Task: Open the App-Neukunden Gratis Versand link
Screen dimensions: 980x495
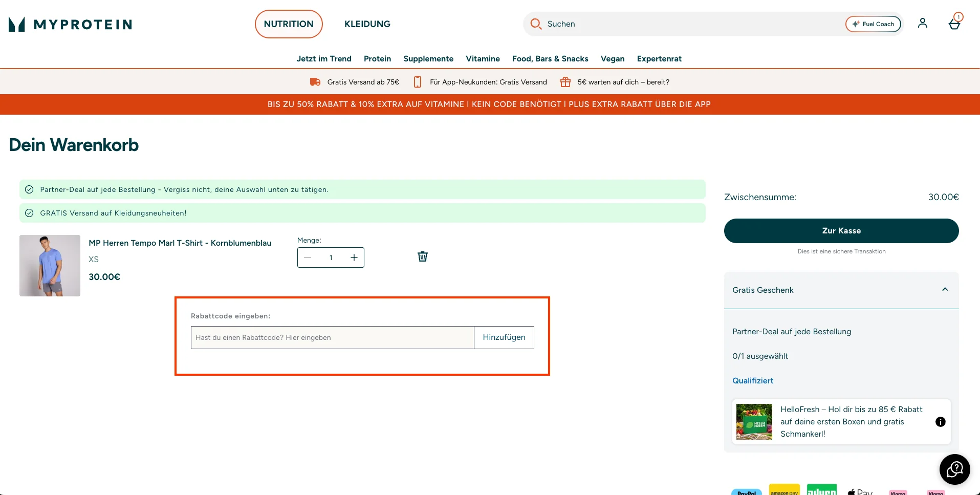Action: tap(488, 82)
